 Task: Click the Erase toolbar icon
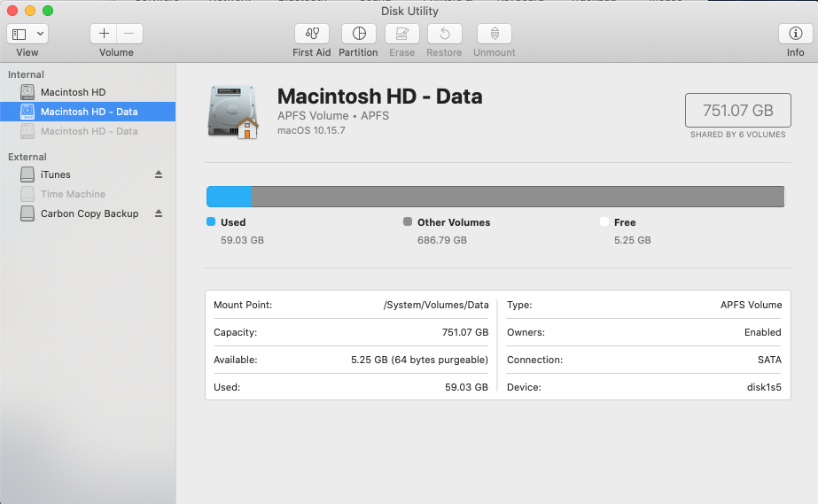tap(402, 34)
